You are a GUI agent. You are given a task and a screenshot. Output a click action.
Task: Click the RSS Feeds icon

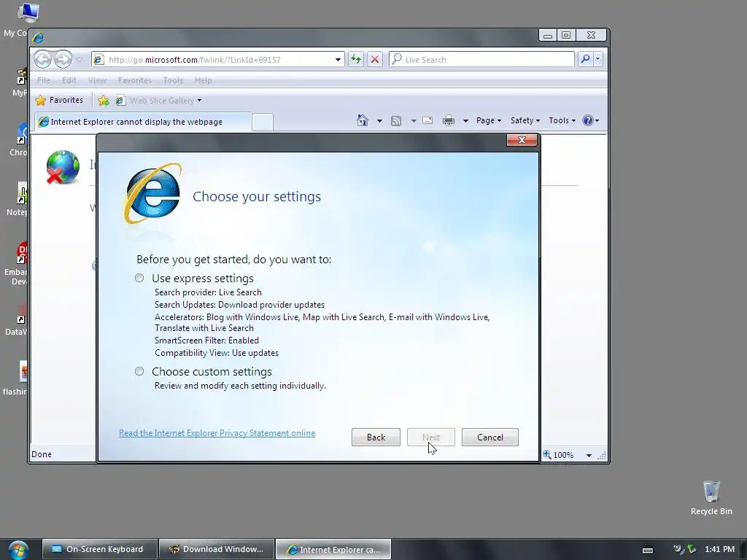point(396,121)
